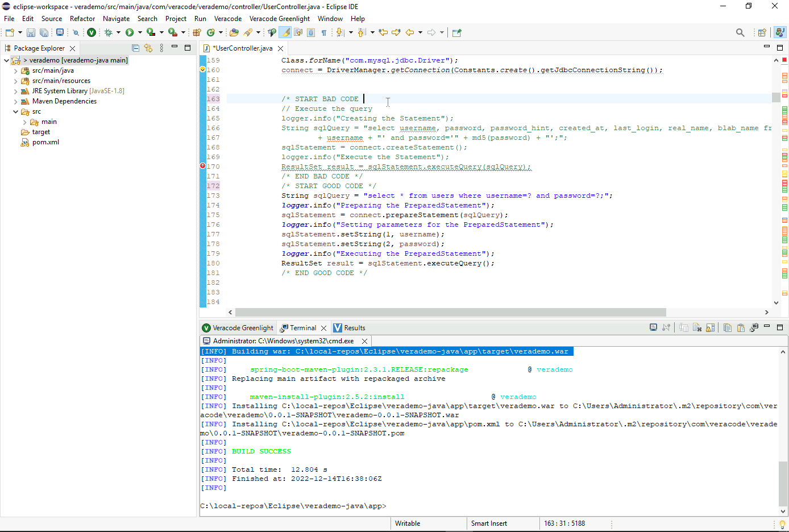789x532 pixels.
Task: Click the Save All toolbar icon
Action: click(x=44, y=32)
